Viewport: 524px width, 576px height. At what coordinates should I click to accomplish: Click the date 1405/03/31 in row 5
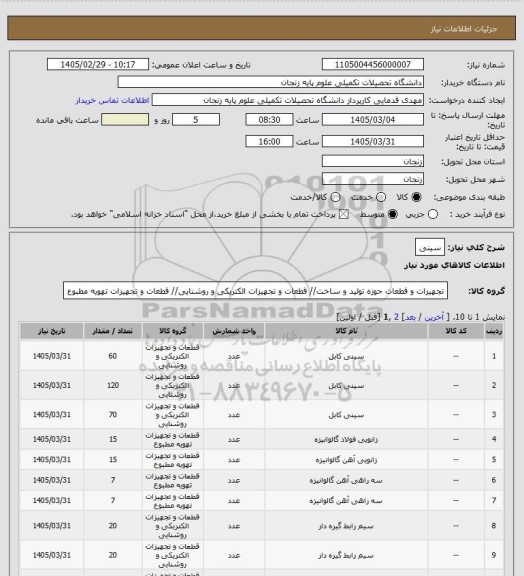pos(51,460)
